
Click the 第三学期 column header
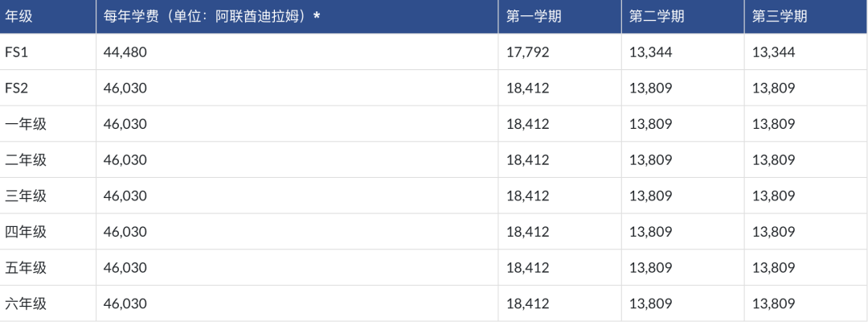[779, 17]
